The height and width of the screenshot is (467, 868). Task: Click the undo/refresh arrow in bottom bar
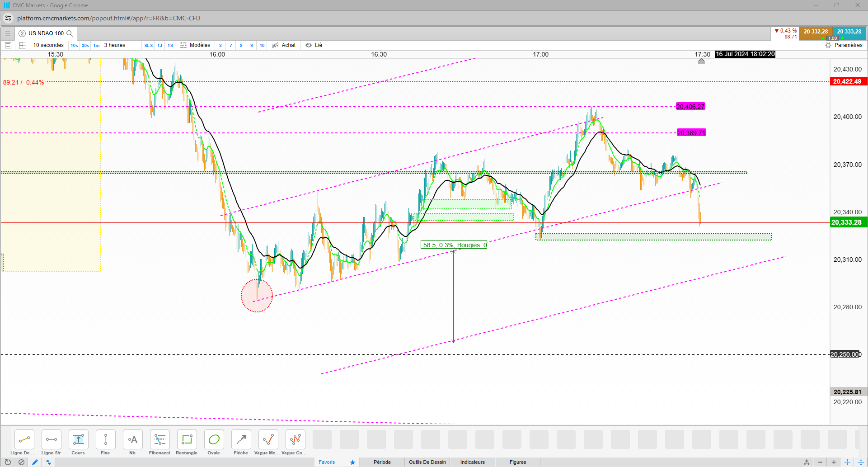[x=8, y=462]
